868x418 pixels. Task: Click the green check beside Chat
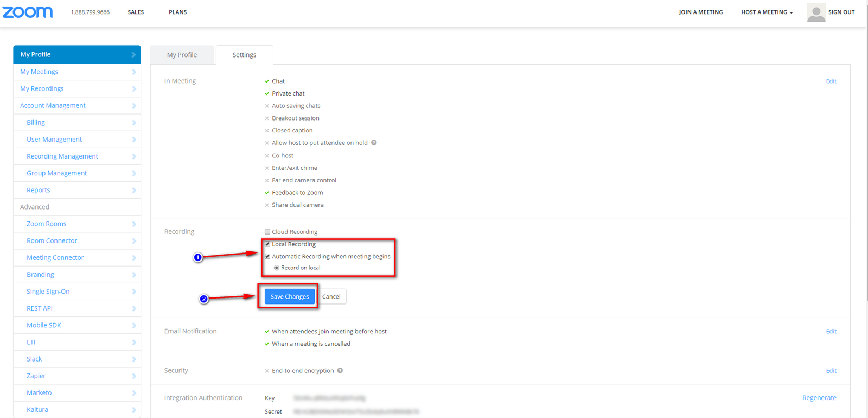pos(267,81)
